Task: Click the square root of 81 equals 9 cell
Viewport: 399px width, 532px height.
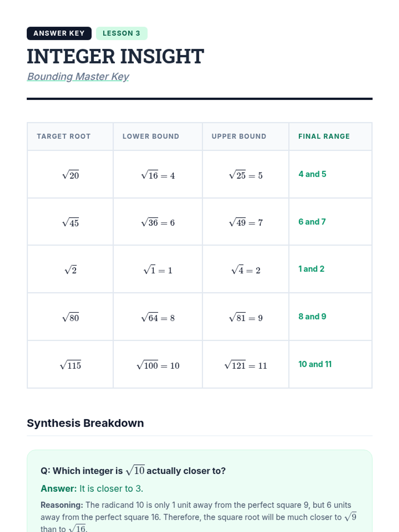Action: pos(246,317)
